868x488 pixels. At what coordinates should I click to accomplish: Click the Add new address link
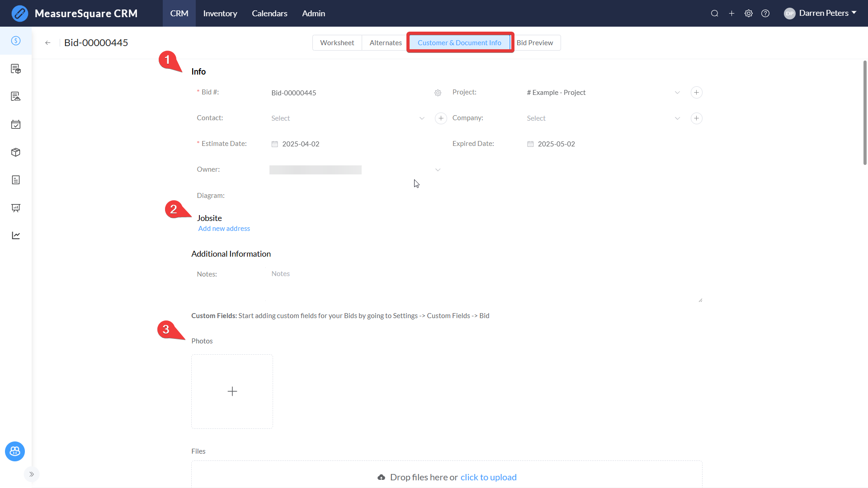(224, 229)
